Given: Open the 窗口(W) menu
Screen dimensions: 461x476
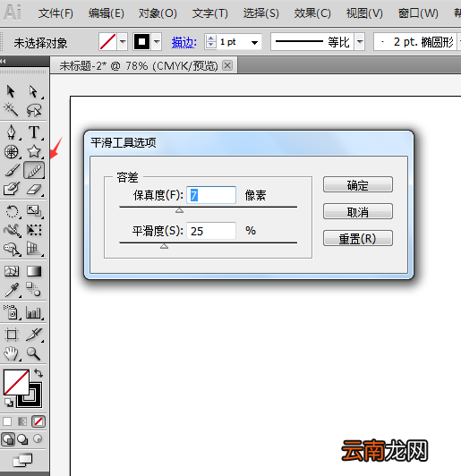Looking at the screenshot, I should coord(418,13).
